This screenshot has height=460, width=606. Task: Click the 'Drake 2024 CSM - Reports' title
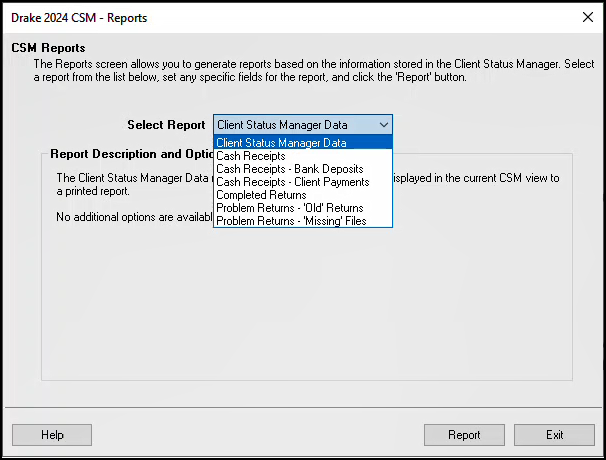tap(79, 18)
